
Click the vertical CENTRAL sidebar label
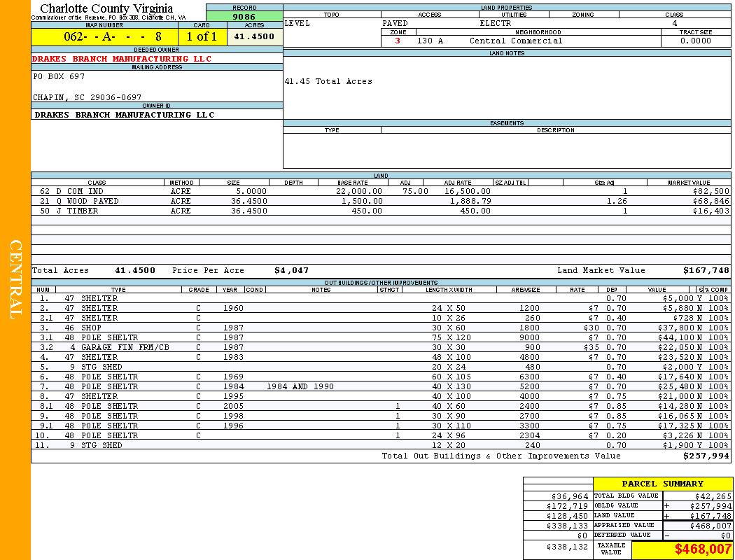(x=15, y=280)
